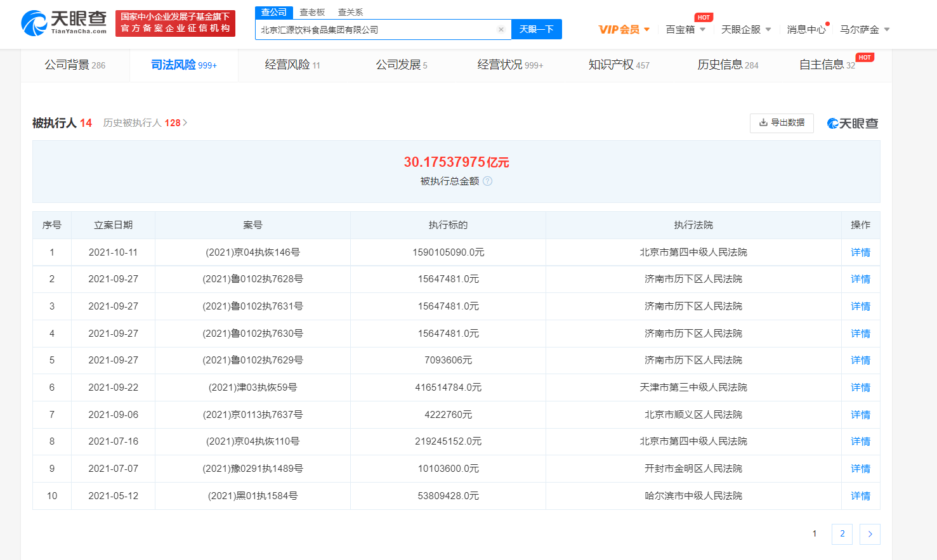Image resolution: width=937 pixels, height=560 pixels.
Task: Select the 查公司 search tab
Action: pyautogui.click(x=274, y=13)
